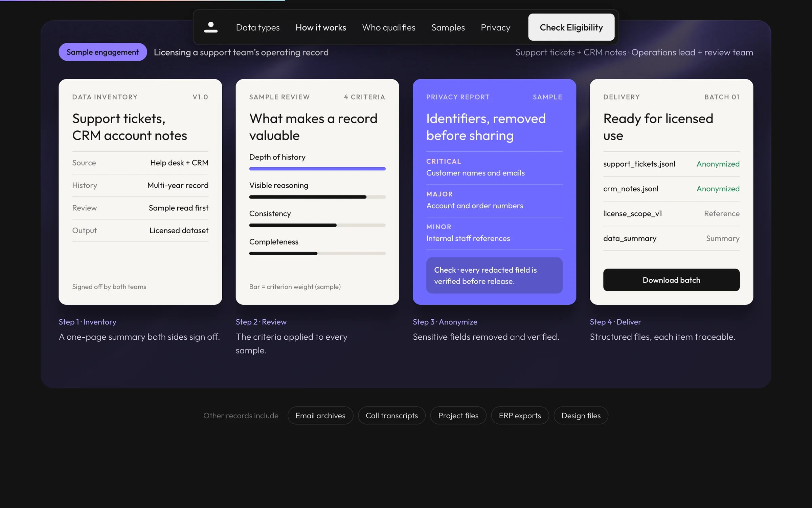Click Anonymized status beside support_tickets.jsonl
Screen dimensions: 812x508
[x=718, y=164]
